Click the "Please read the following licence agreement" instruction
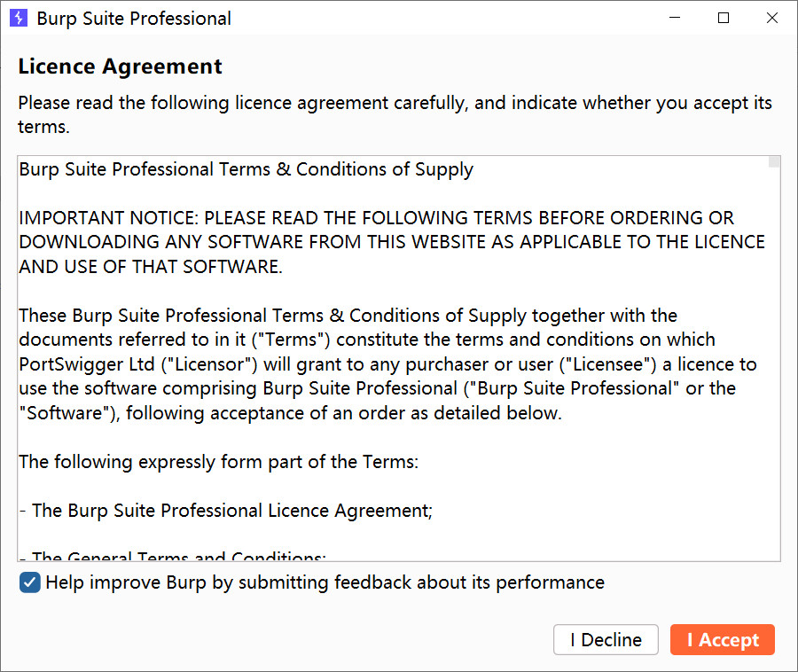Screen dimensions: 798x672 pyautogui.click(x=395, y=103)
